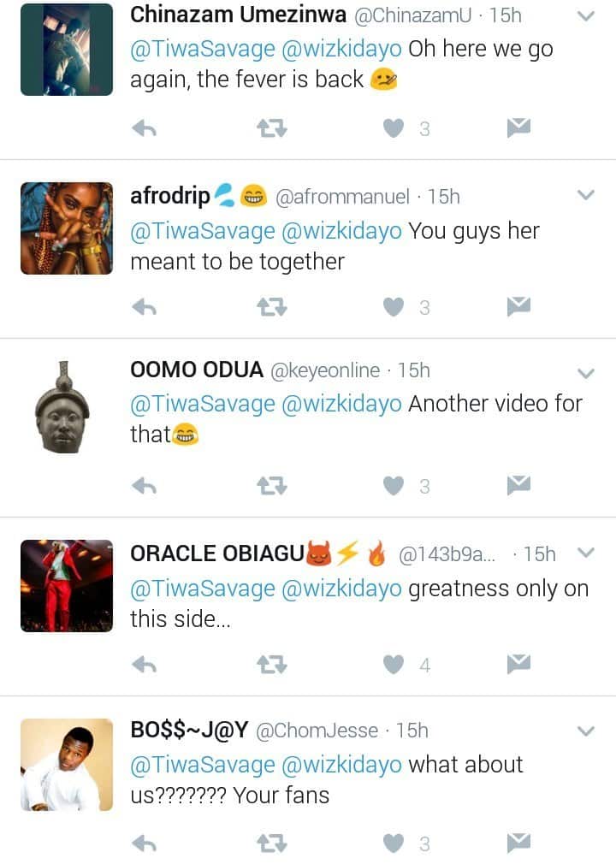Retweet BO$$~J@Y's what about us tweet
Screen dimensions: 616x864
click(272, 843)
